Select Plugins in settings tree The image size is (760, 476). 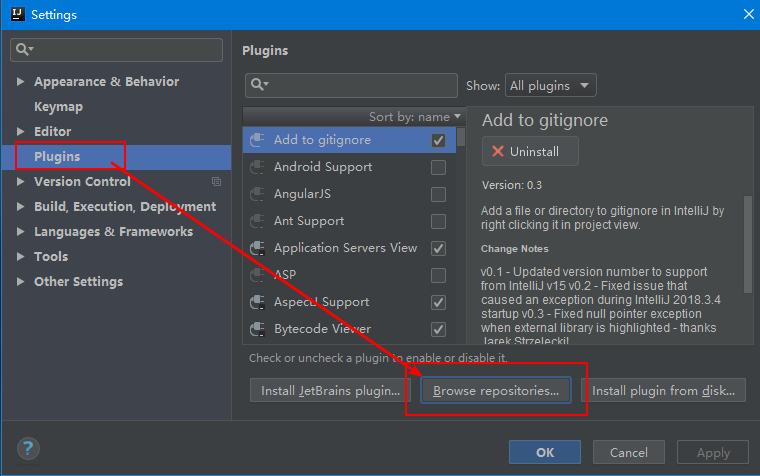(57, 157)
